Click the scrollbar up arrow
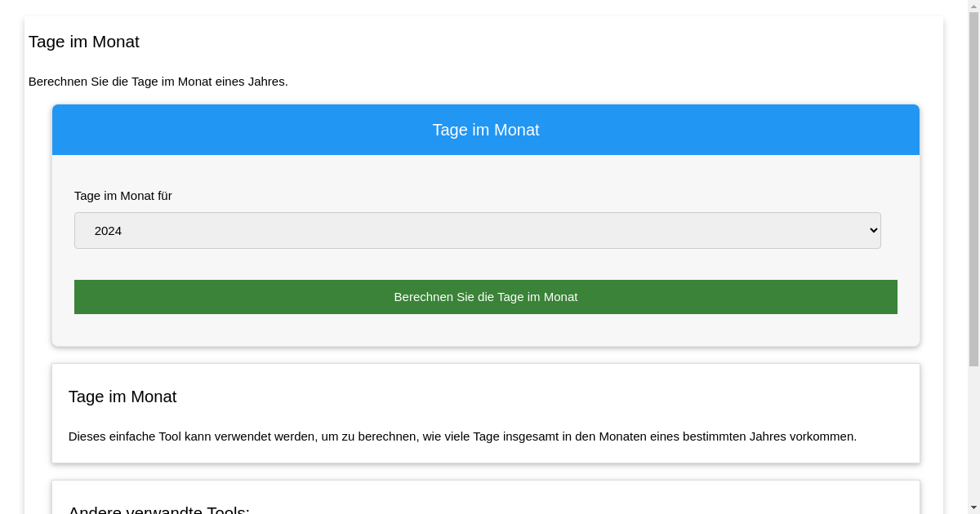The image size is (980, 514). tap(973, 6)
